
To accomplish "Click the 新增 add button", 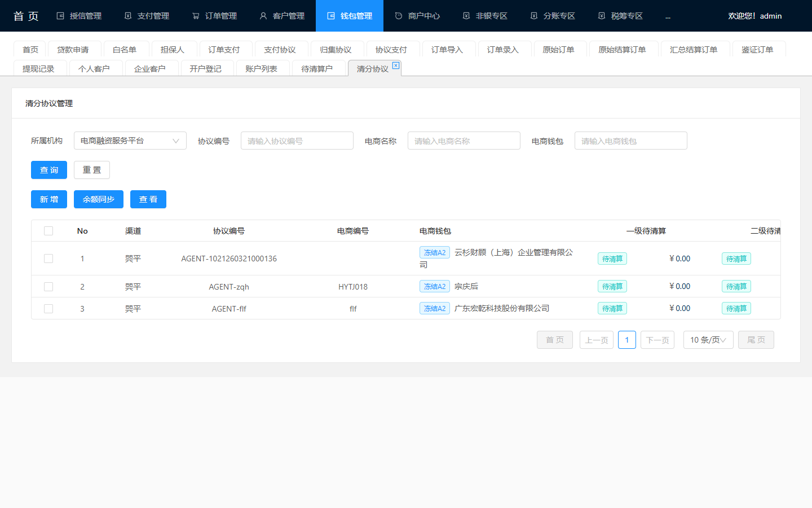I will (49, 199).
